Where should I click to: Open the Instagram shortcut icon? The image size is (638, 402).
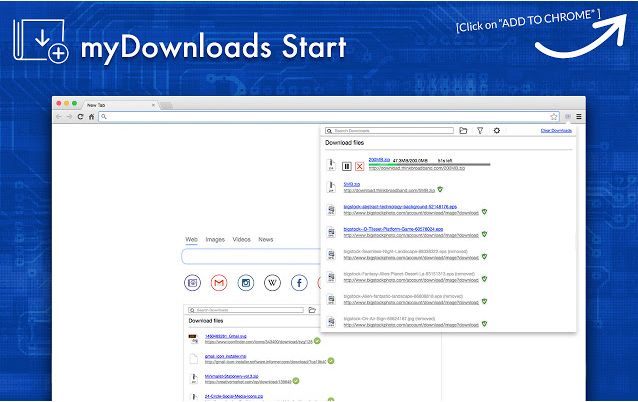(246, 282)
